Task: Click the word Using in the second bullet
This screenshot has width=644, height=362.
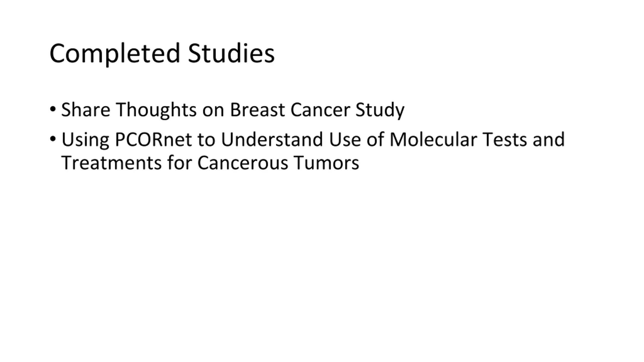Action: [x=85, y=140]
